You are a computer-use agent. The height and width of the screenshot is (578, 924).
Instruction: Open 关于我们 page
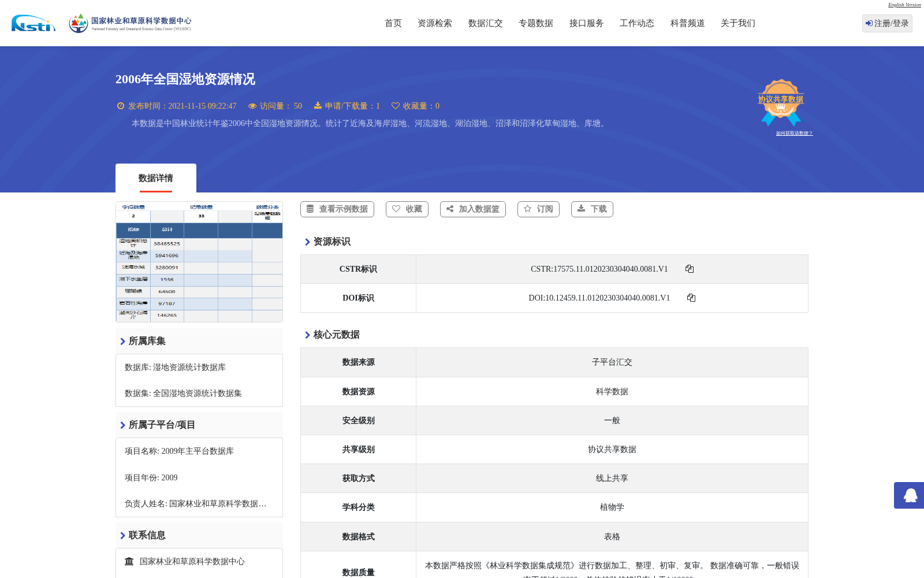[x=738, y=23]
